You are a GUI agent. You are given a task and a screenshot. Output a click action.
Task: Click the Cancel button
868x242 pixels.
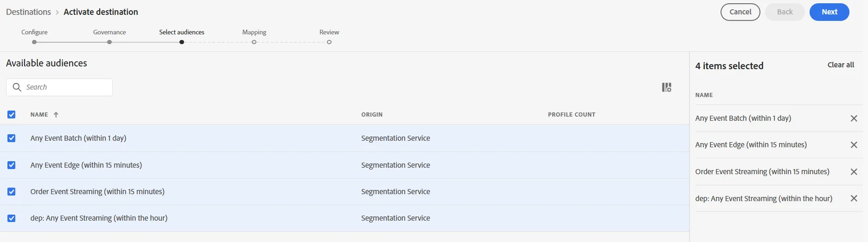(740, 12)
